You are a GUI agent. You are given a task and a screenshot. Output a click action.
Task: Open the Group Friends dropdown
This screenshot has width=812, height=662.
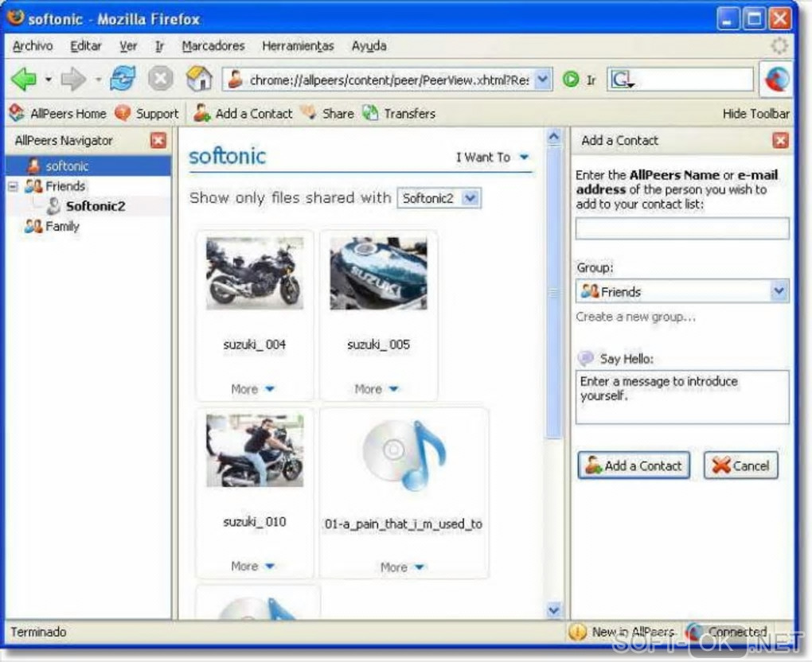pos(682,291)
